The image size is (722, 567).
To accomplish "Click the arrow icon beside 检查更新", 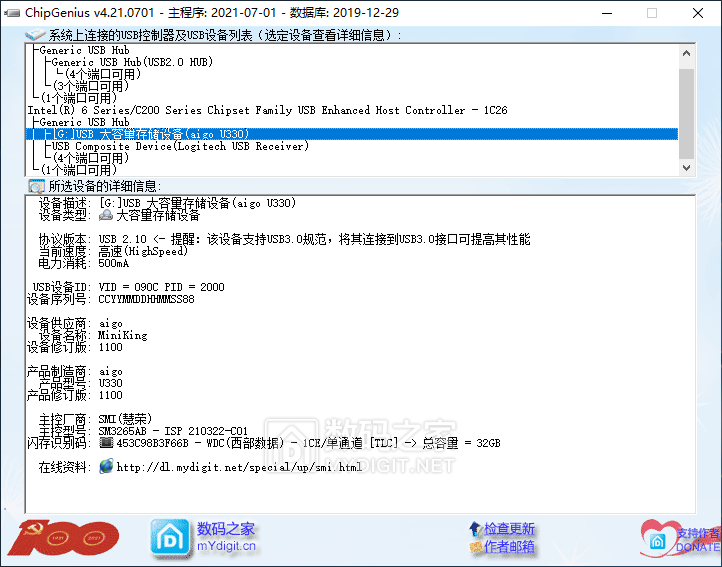I will point(475,529).
